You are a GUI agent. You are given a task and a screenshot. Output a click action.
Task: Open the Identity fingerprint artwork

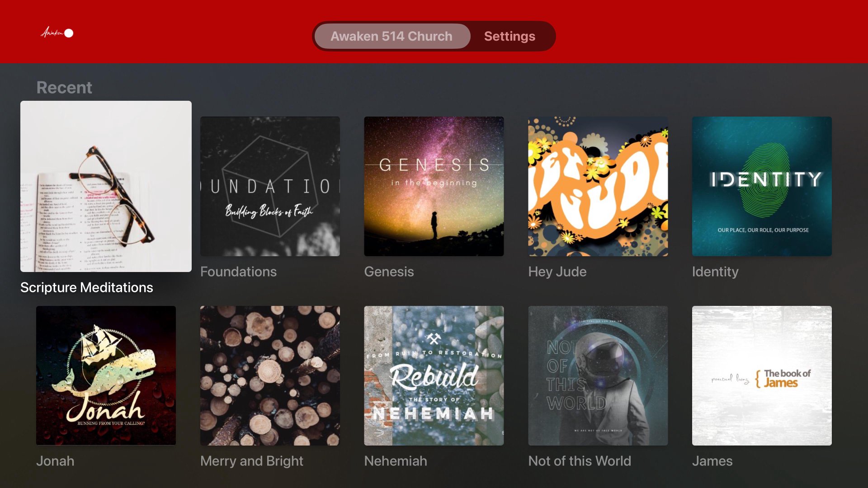click(x=762, y=186)
